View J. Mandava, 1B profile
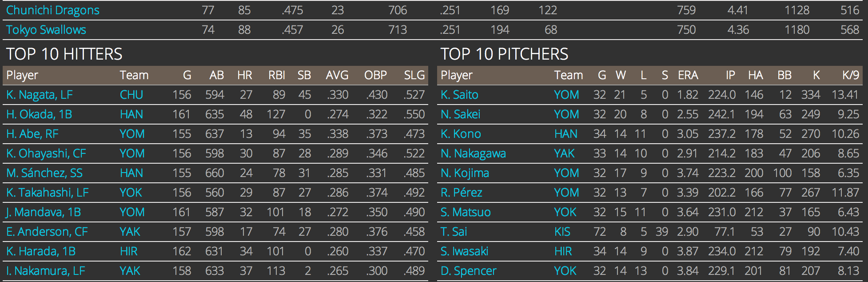The width and height of the screenshot is (868, 282). (x=44, y=212)
